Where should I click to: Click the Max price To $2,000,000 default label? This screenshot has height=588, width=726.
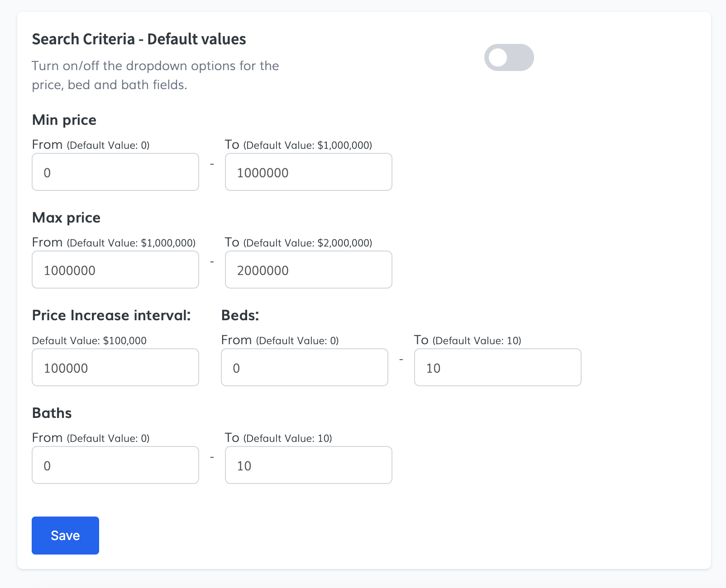(x=299, y=243)
